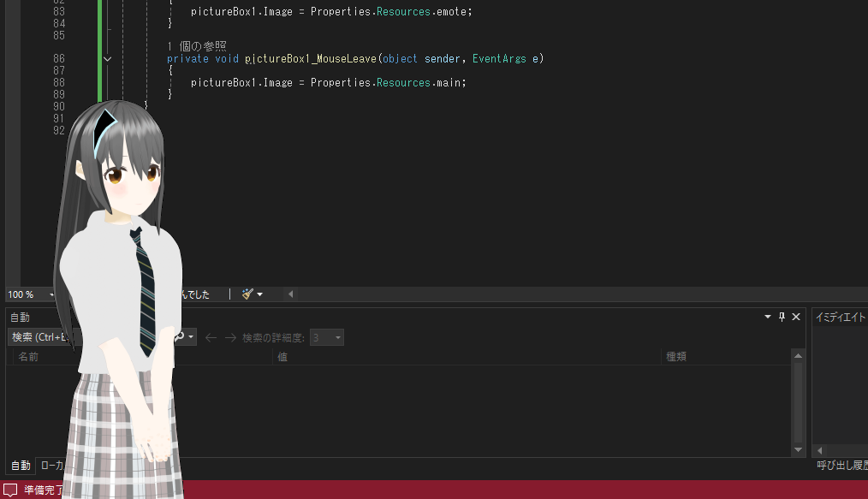Click the status bar notification icon
This screenshot has height=499, width=868.
coord(11,490)
